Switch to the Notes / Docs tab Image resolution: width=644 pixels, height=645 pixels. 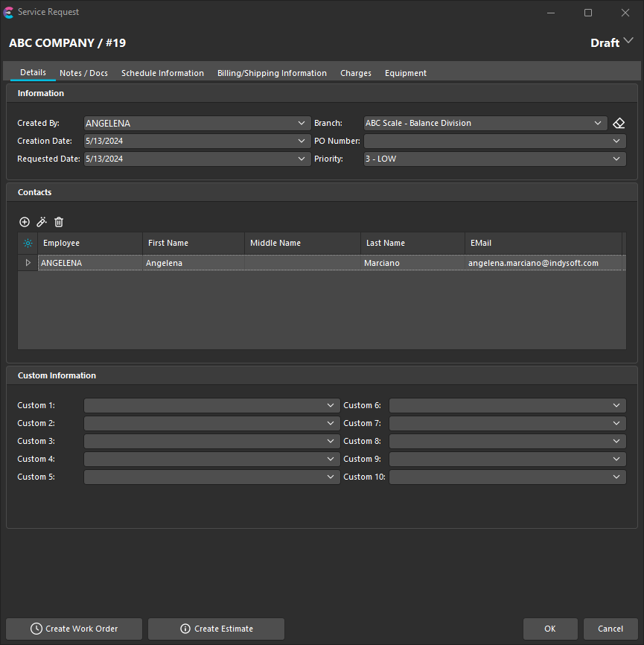(83, 73)
